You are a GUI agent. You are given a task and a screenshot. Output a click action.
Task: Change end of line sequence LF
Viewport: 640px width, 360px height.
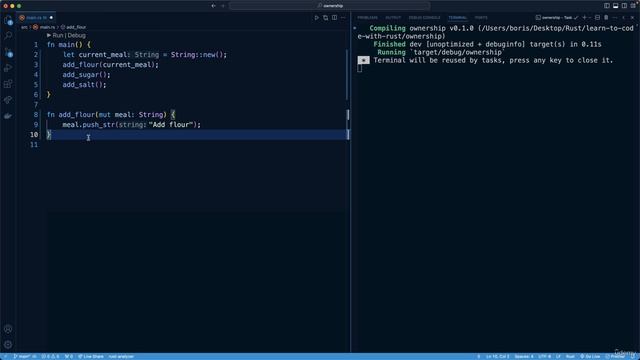pos(558,356)
